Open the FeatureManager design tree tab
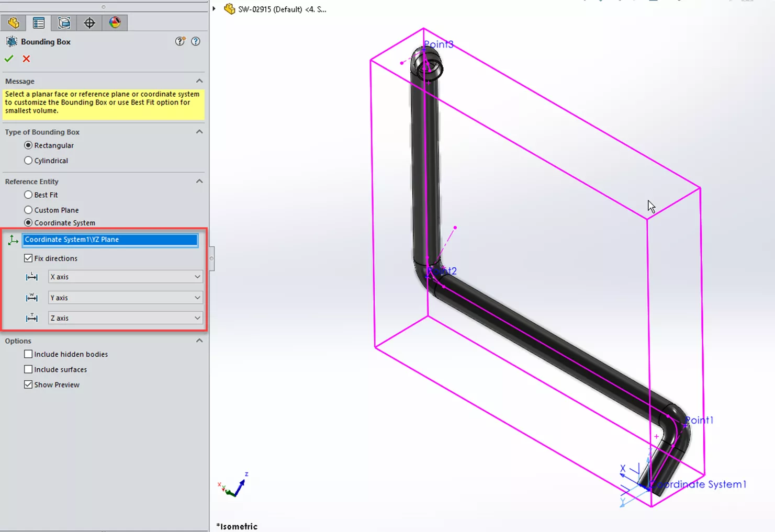The height and width of the screenshot is (532, 775). (14, 23)
